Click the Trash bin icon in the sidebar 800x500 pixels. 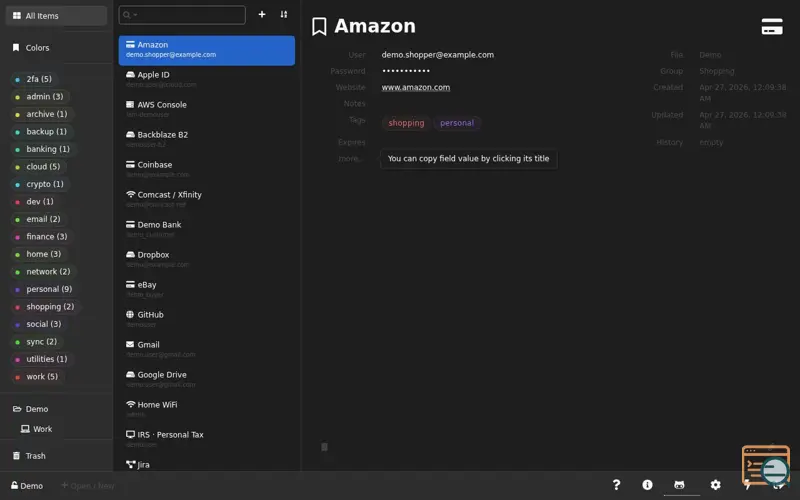16,456
